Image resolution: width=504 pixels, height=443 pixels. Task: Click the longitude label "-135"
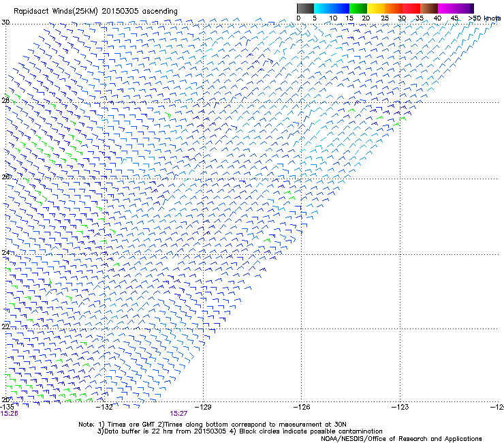coord(7,407)
